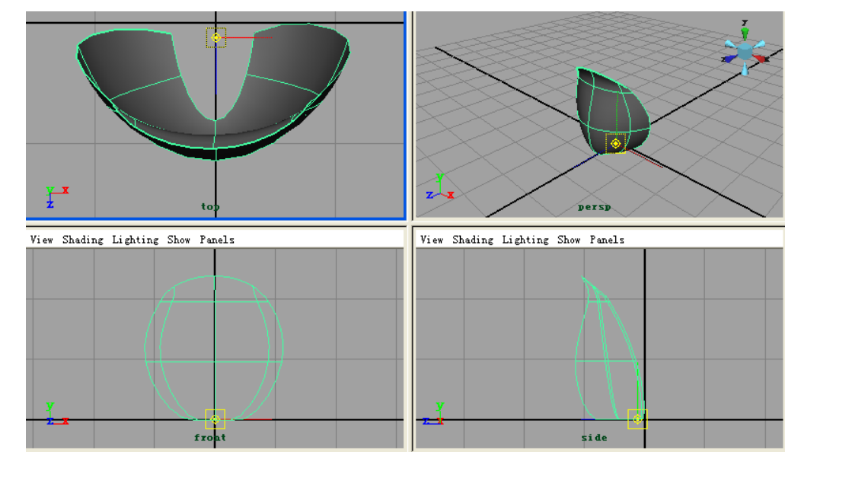Click the red X-axis handle in top view
868x478 pixels.
click(253, 38)
